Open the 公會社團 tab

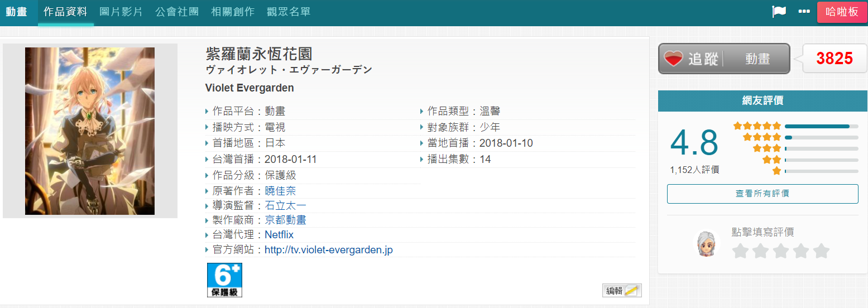pyautogui.click(x=178, y=12)
